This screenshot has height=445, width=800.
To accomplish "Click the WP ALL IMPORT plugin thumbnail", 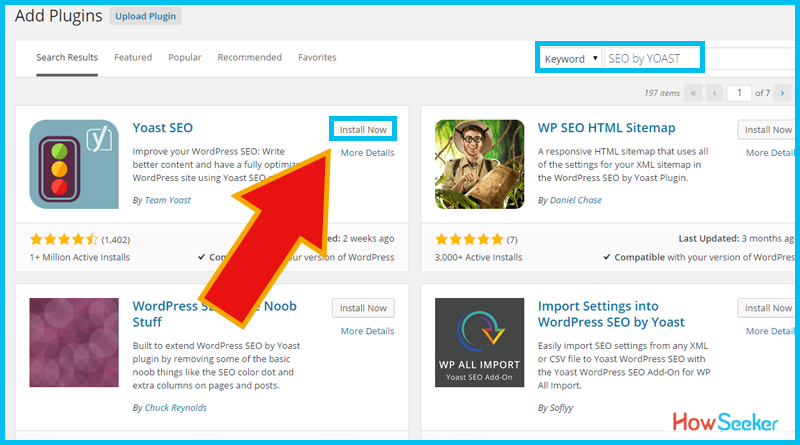I will [x=480, y=342].
